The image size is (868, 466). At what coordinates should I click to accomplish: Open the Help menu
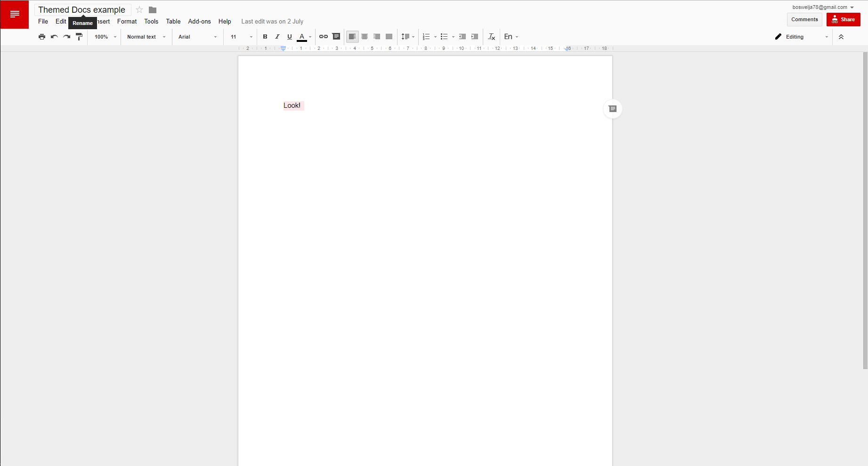tap(225, 21)
